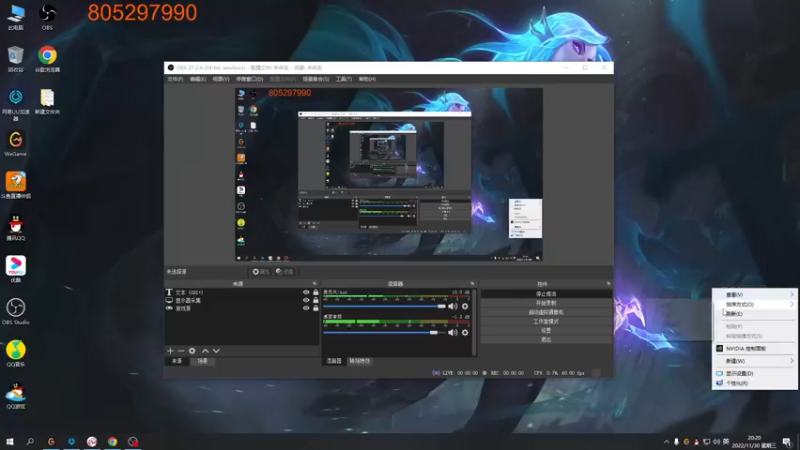Open the 视图(V) menu in OBS
Screen dimensions: 800x450
coord(221,79)
